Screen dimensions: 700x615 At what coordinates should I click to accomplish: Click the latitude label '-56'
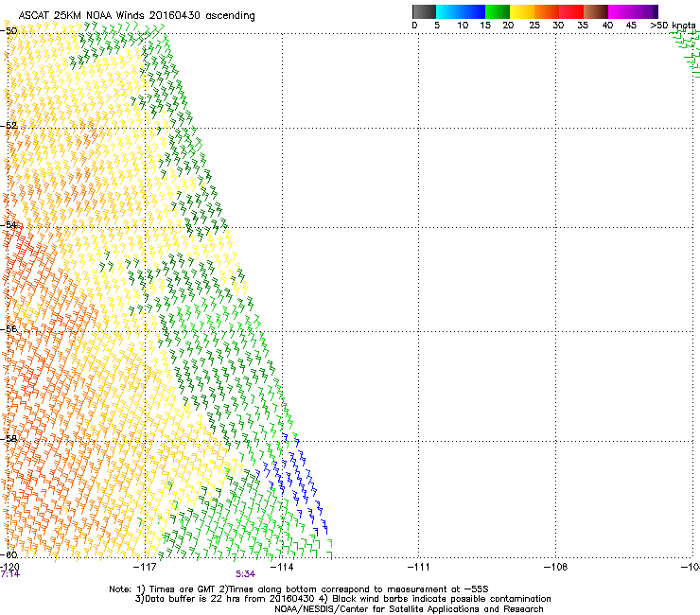click(x=9, y=328)
